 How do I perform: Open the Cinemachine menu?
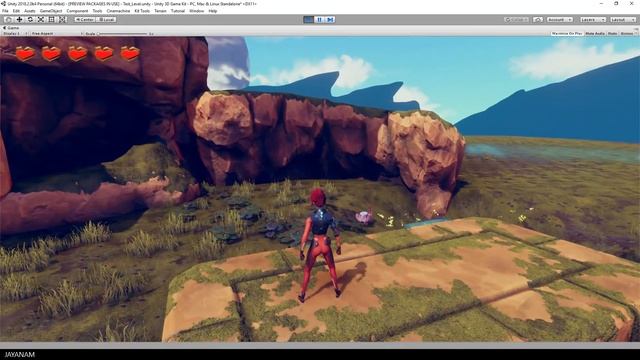point(118,11)
